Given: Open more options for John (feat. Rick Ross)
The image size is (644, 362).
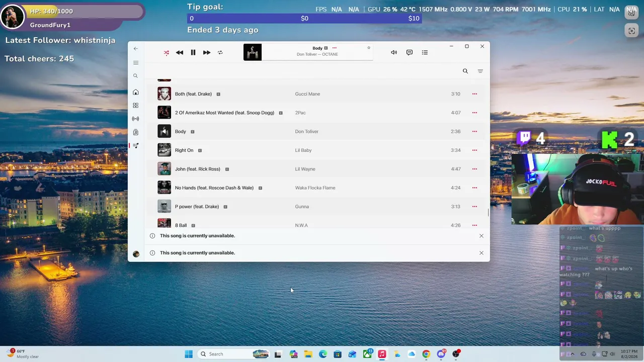Looking at the screenshot, I should coord(474,169).
